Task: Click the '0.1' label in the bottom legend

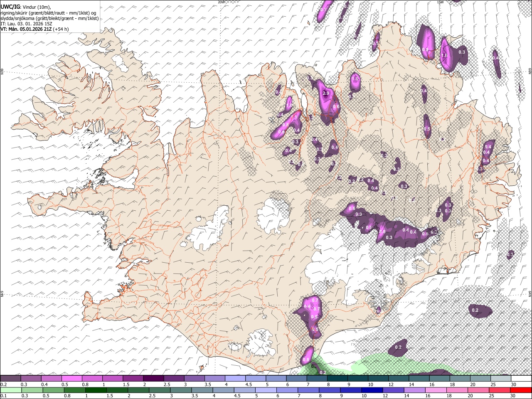Action: click(x=3, y=396)
